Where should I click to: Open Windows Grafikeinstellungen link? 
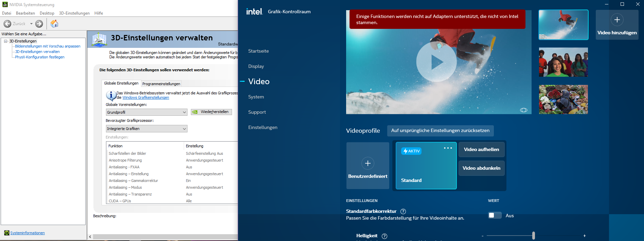tap(146, 98)
